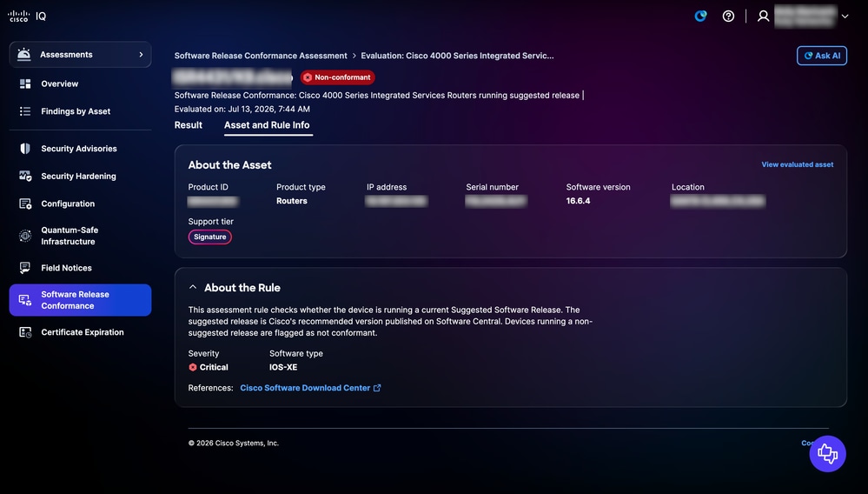Viewport: 868px width, 494px height.
Task: Select the Asset and Rule Info tab
Action: click(x=267, y=125)
